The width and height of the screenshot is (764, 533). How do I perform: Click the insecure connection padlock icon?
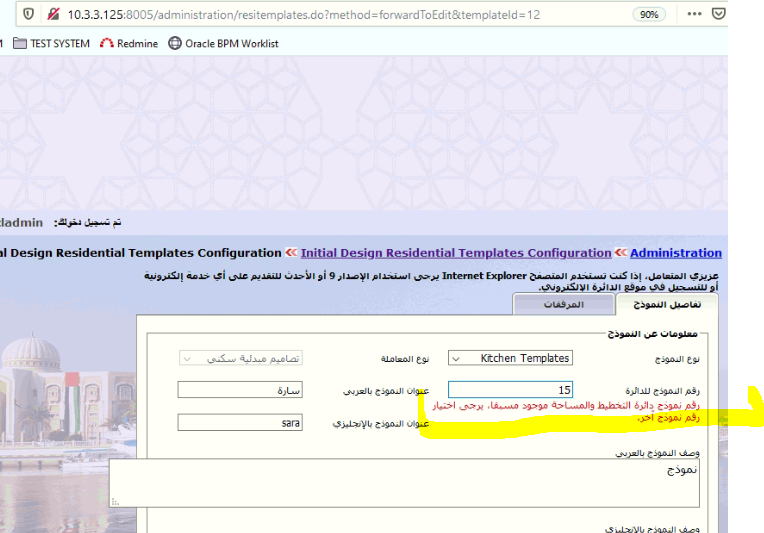[53, 14]
